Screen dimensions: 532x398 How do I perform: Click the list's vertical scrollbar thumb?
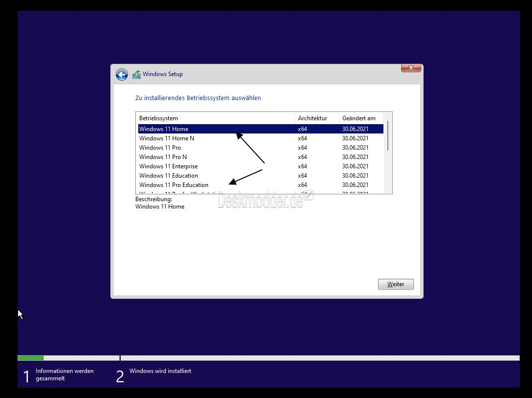pyautogui.click(x=388, y=136)
